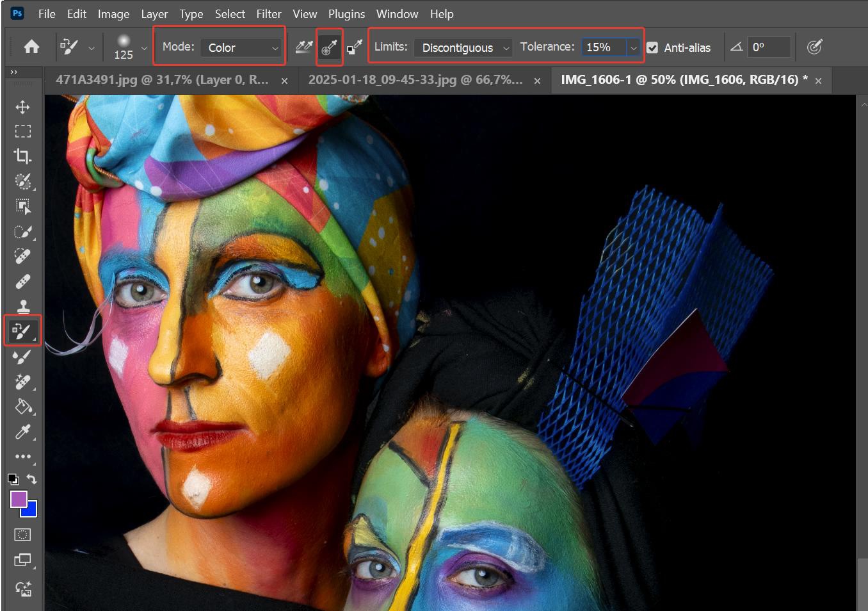
Task: Open the Tolerance slider dropdown arrow
Action: [x=633, y=47]
